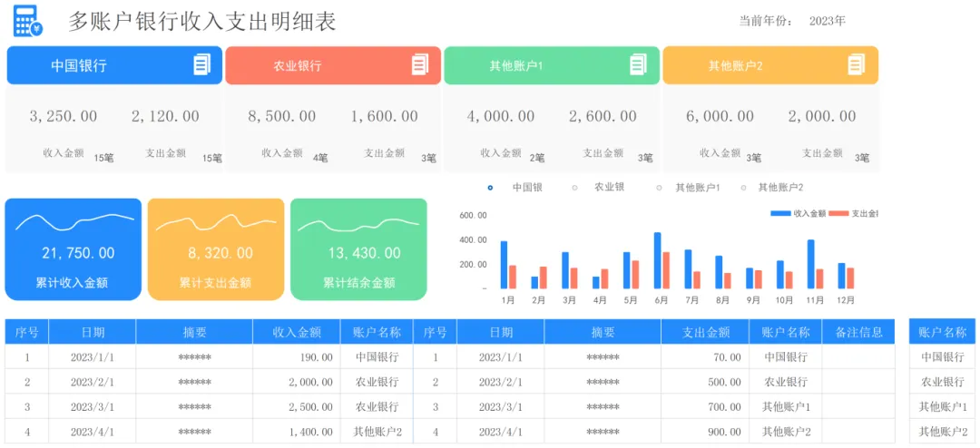The width and height of the screenshot is (980, 448).
Task: Click the 12月 label on chart axis
Action: [845, 300]
